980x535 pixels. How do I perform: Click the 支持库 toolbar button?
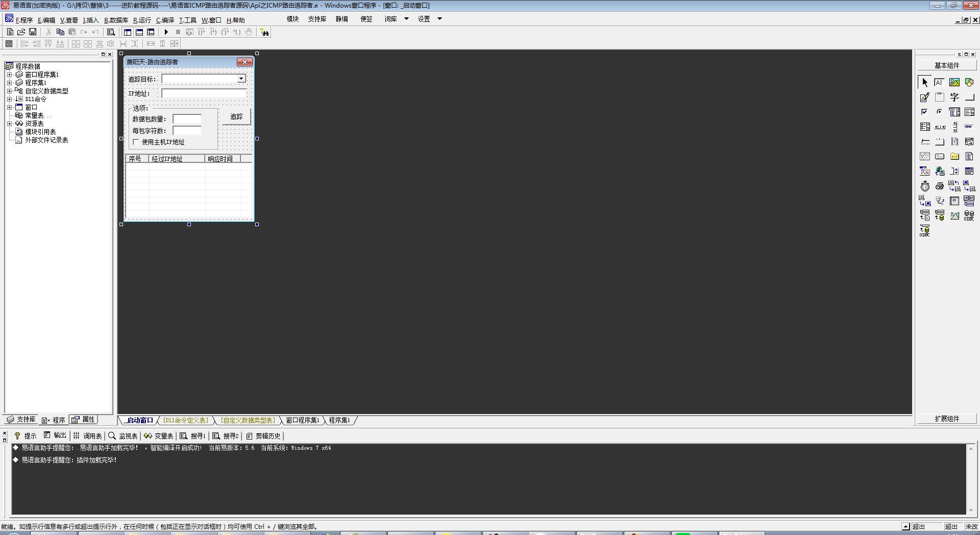pyautogui.click(x=317, y=19)
